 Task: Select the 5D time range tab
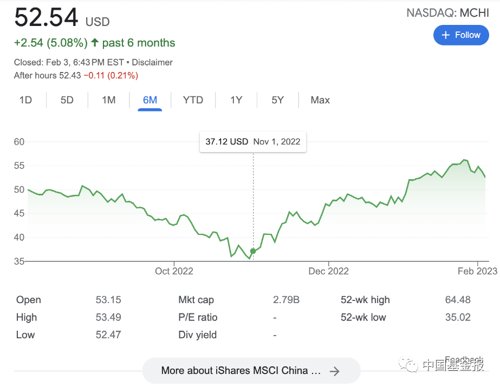67,100
